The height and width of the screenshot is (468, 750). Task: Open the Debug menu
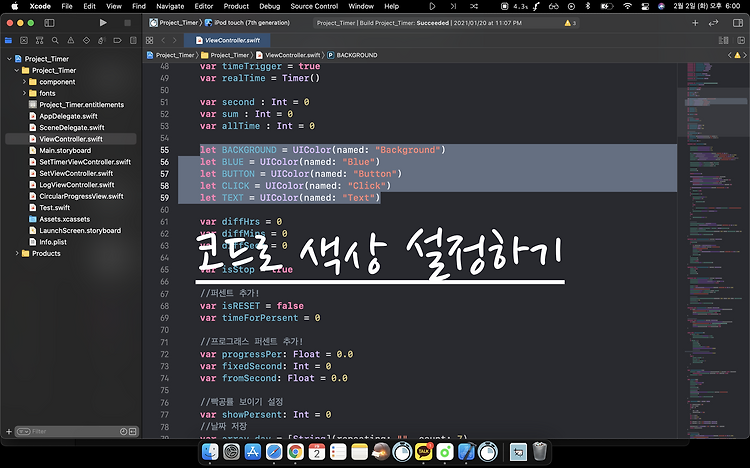pyautogui.click(x=270, y=6)
